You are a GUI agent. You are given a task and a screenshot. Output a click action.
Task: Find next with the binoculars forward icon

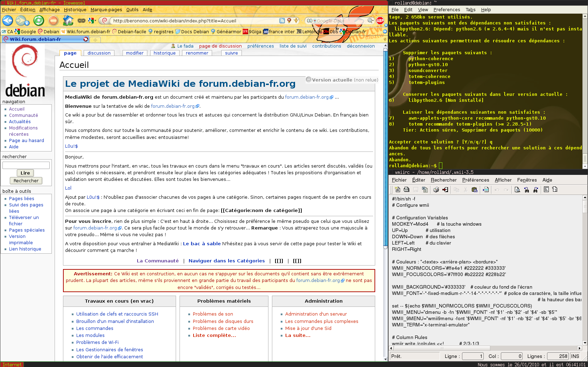click(x=535, y=190)
